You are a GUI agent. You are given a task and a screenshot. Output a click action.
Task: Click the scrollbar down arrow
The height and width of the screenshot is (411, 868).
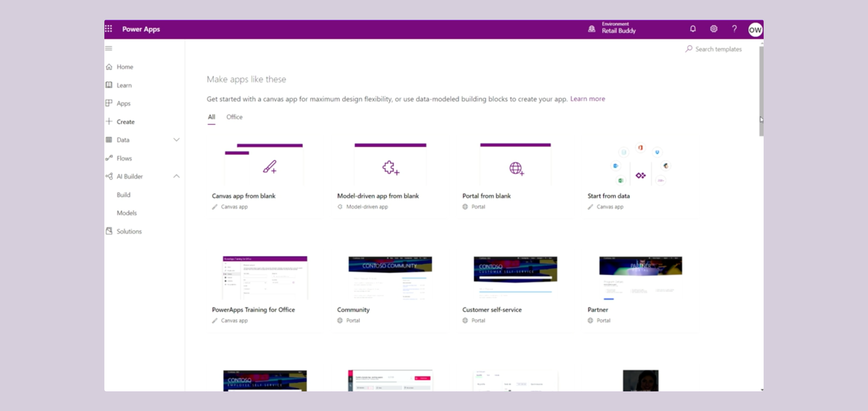[762, 389]
